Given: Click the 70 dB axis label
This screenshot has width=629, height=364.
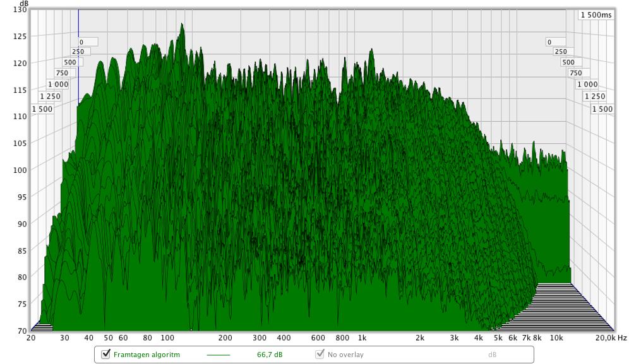Looking at the screenshot, I should pyautogui.click(x=21, y=331).
